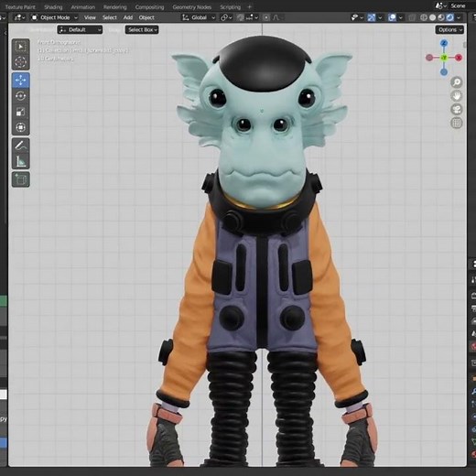Switch to Rendered viewport shading

click(x=450, y=17)
